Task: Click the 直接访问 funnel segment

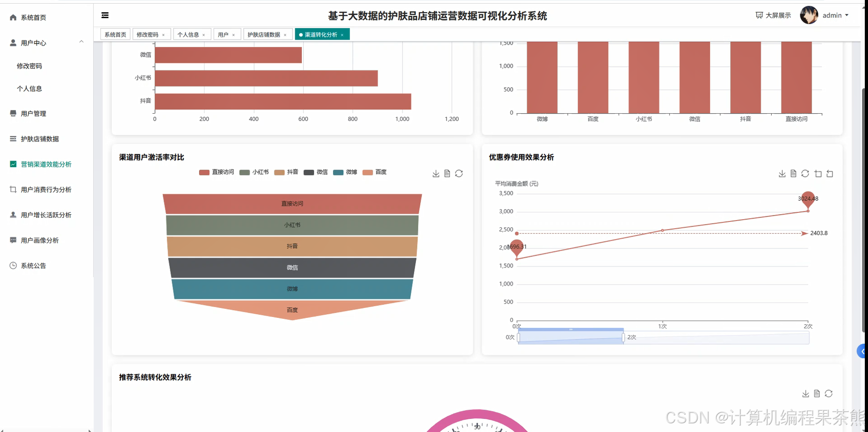Action: (292, 204)
